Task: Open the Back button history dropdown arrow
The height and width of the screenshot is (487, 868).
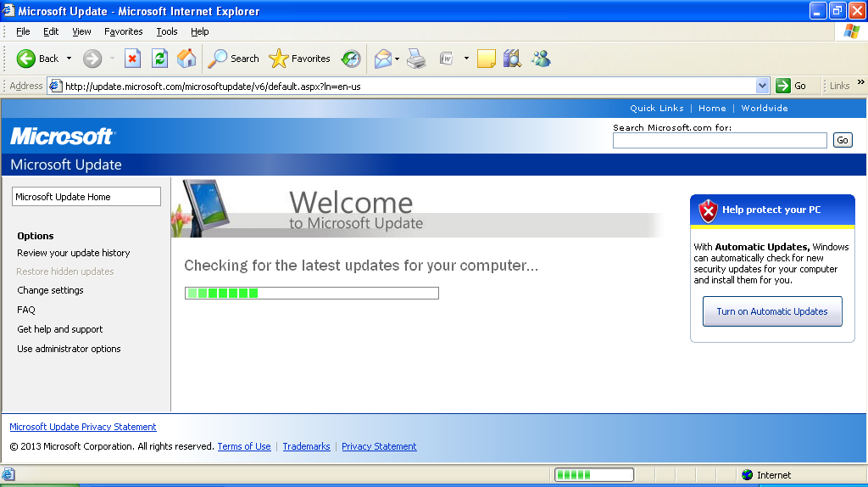Action: coord(70,59)
